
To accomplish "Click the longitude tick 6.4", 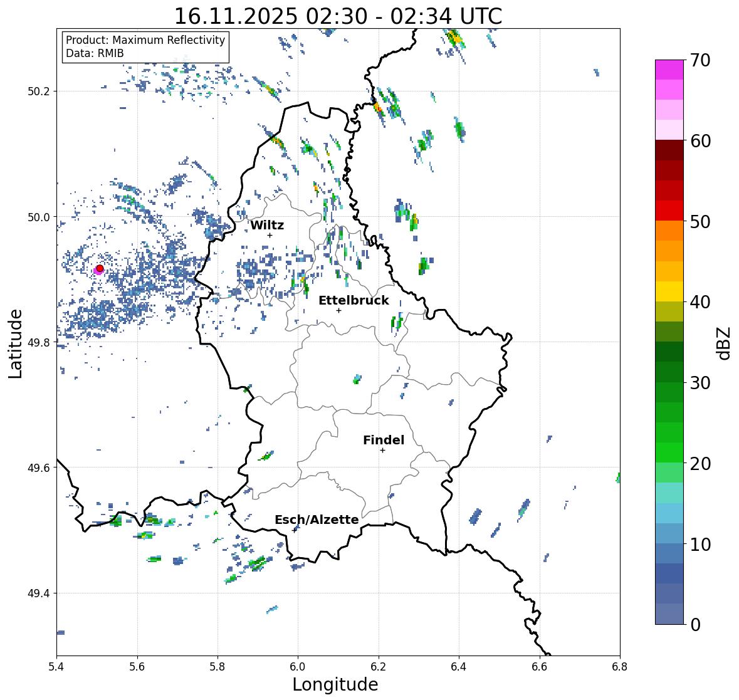I will coord(459,667).
